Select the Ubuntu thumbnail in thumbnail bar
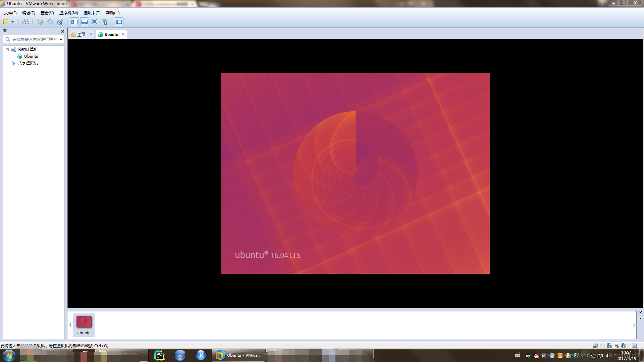This screenshot has width=644, height=362. pos(84,325)
